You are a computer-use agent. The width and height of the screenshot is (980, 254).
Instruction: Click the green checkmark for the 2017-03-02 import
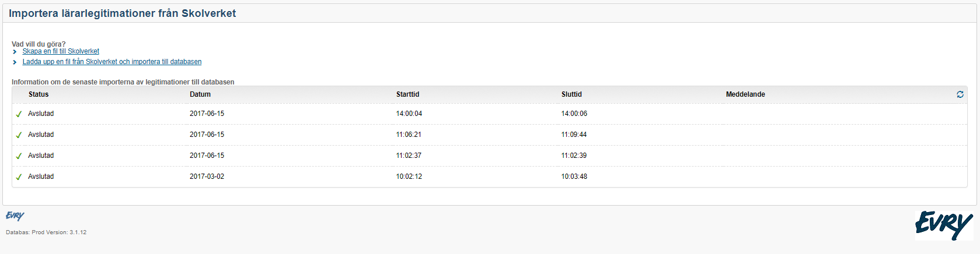(x=19, y=177)
